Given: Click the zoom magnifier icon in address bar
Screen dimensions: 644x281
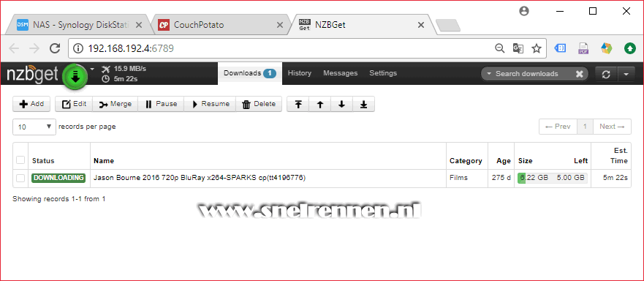Looking at the screenshot, I should [x=499, y=48].
